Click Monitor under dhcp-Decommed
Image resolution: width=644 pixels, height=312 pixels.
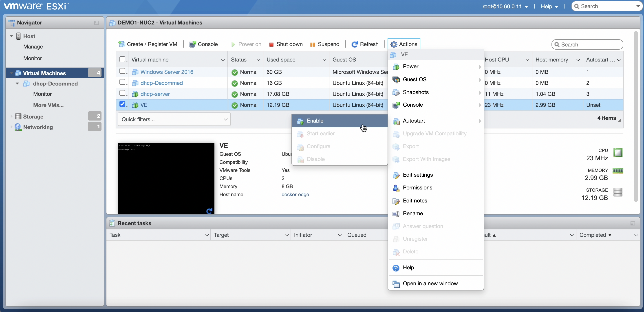[42, 94]
